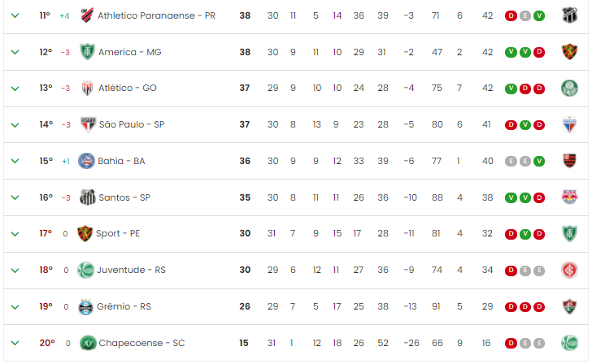Expand the Athletico Paranaense row chevron
Image resolution: width=592 pixels, height=364 pixels.
[x=15, y=15]
